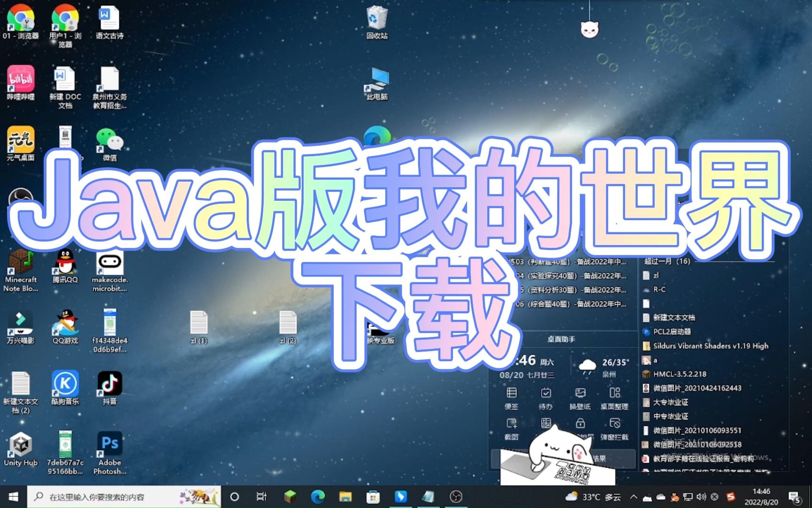Open the Unity Hub shortcut
This screenshot has height=508, width=812.
click(20, 449)
